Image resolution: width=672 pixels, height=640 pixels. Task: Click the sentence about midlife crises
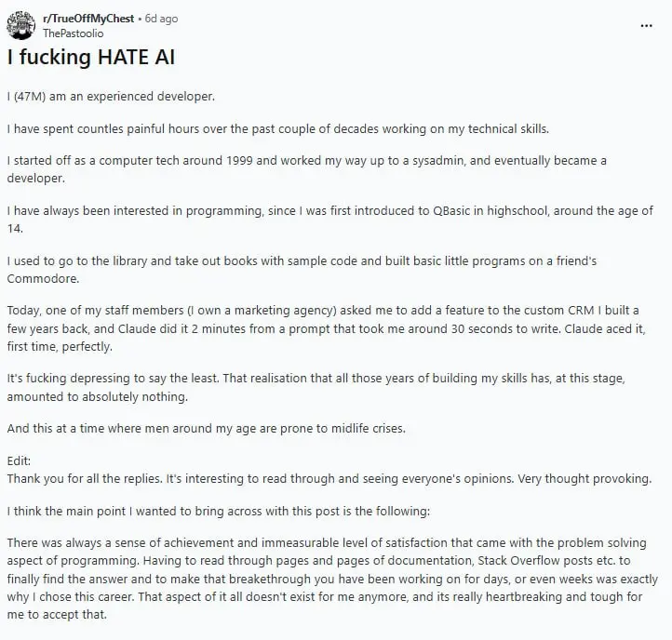tap(206, 429)
